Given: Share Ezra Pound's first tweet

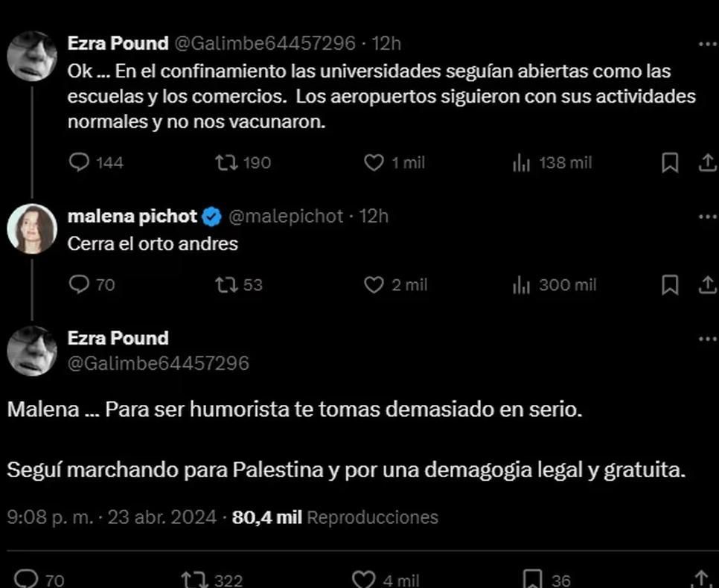Looking at the screenshot, I should [706, 162].
